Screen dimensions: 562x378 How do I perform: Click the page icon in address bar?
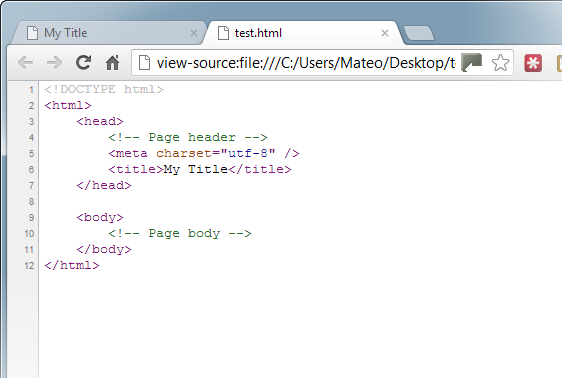(144, 63)
